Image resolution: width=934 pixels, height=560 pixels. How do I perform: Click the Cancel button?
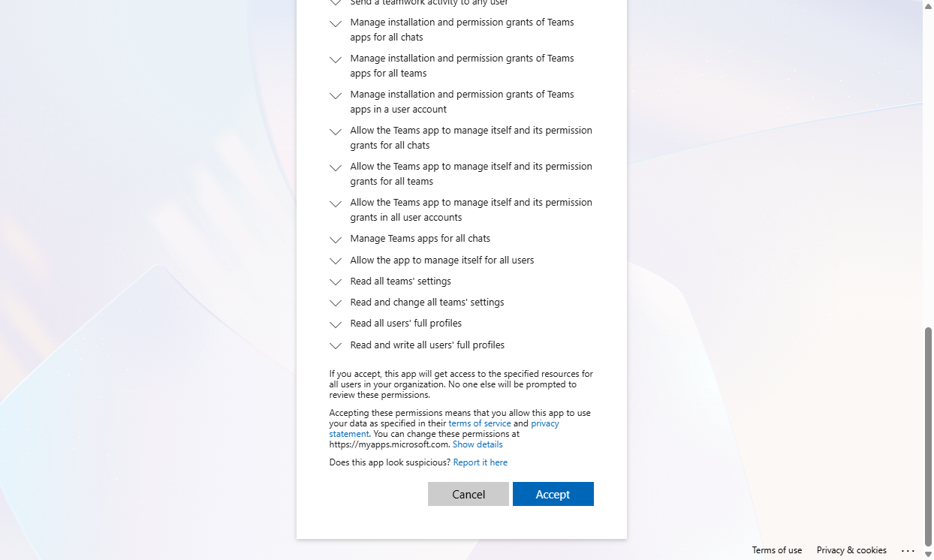point(469,494)
